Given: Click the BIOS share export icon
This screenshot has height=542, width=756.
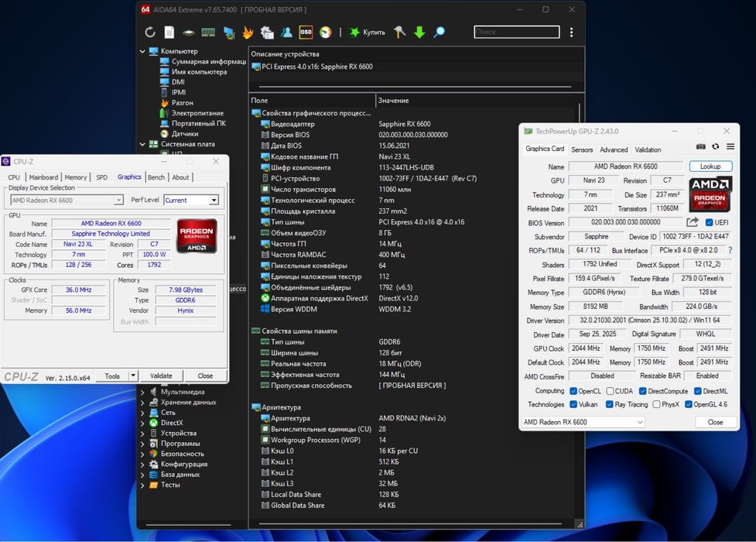Looking at the screenshot, I should pos(693,222).
